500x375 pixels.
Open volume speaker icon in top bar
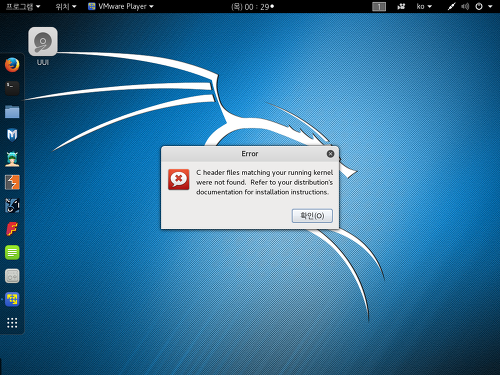pos(465,6)
